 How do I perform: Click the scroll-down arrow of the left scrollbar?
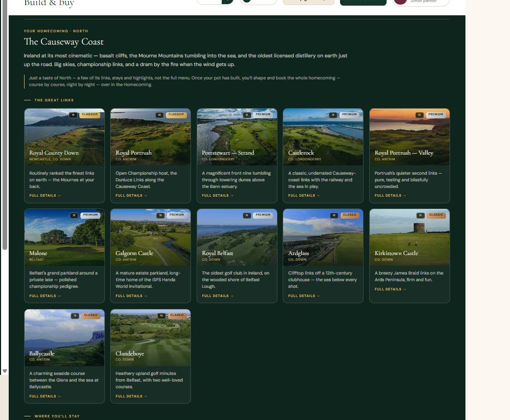click(5, 371)
